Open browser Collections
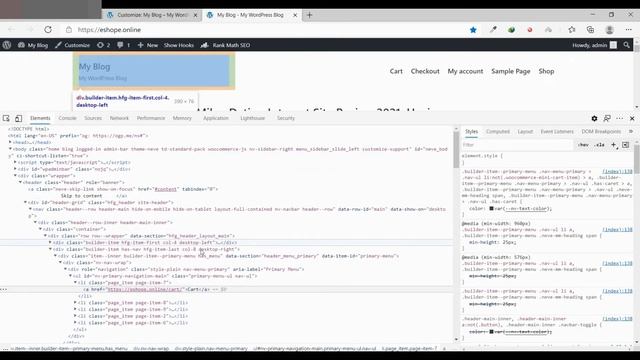Image resolution: width=640 pixels, height=360 pixels. click(590, 30)
